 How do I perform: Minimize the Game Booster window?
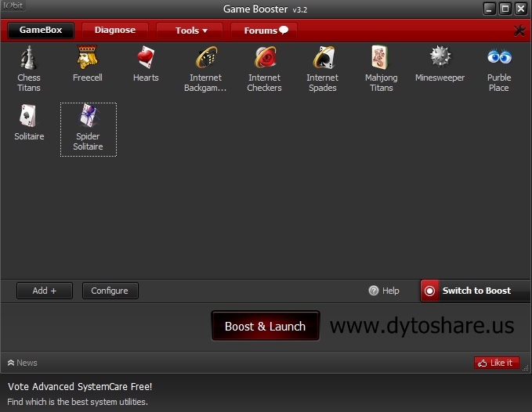(489, 9)
